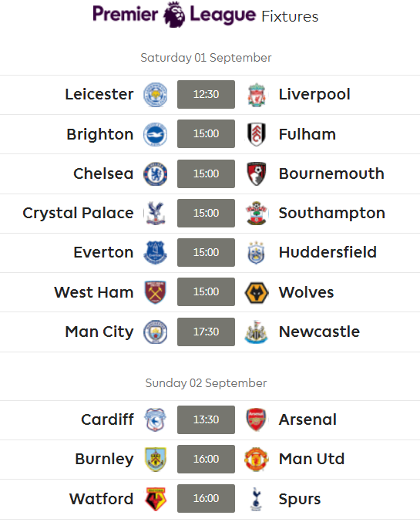The height and width of the screenshot is (522, 420).
Task: Click the Huddersfield team name
Action: [x=328, y=252]
